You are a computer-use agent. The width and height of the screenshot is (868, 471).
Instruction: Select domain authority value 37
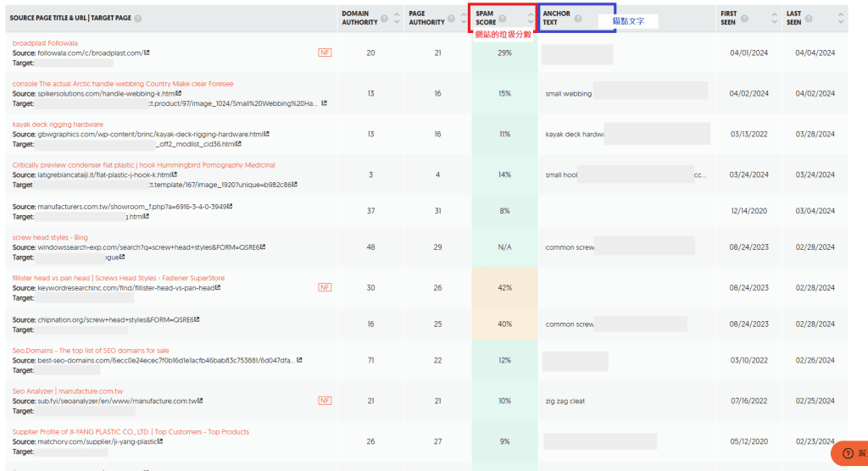pos(370,211)
